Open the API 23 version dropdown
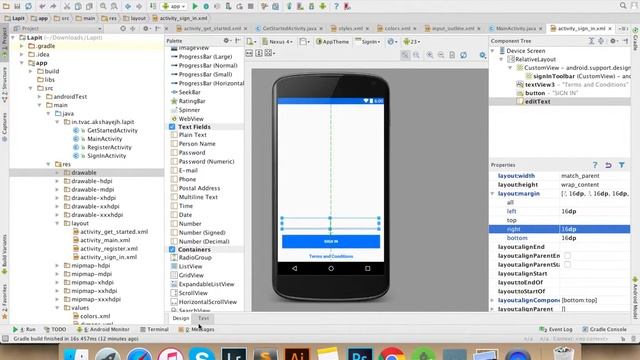The image size is (640, 360). click(411, 42)
